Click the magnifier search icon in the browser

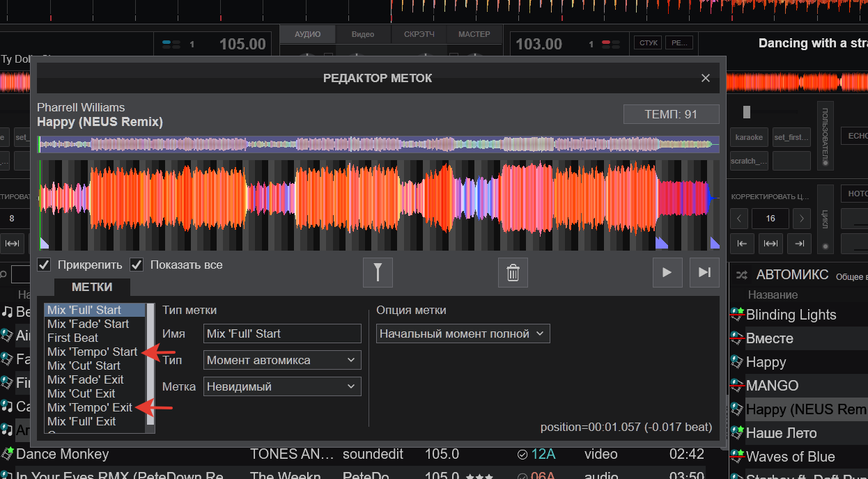click(3, 274)
